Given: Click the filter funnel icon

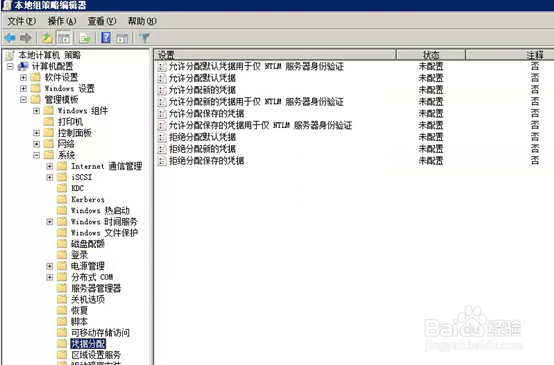Looking at the screenshot, I should (x=144, y=38).
